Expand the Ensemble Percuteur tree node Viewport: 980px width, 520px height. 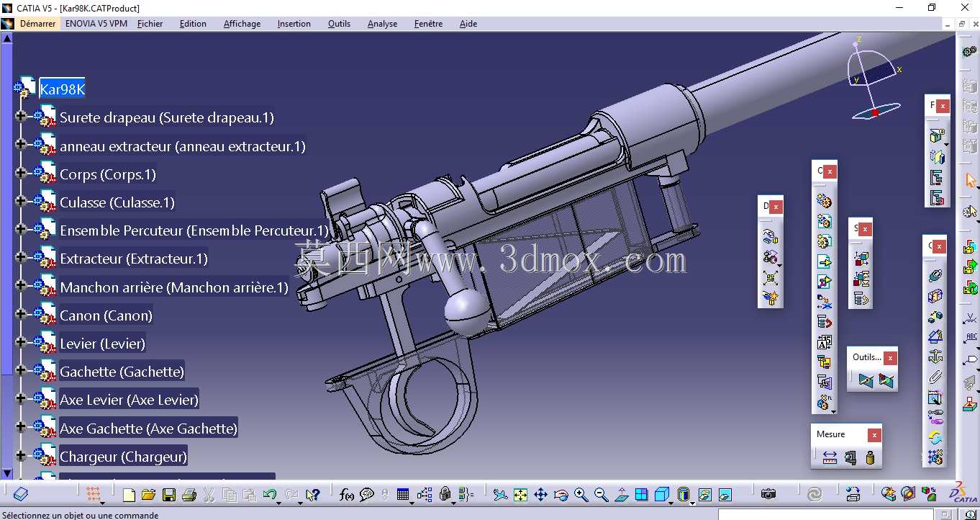21,229
